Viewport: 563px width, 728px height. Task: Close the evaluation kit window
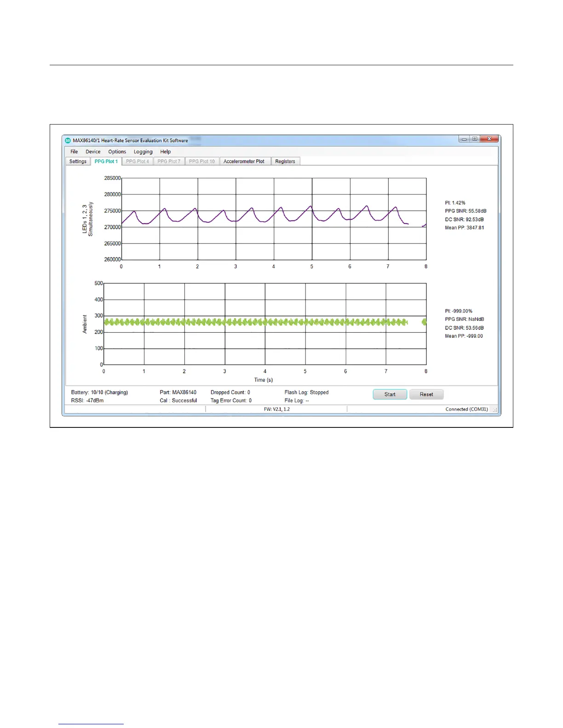(x=489, y=139)
